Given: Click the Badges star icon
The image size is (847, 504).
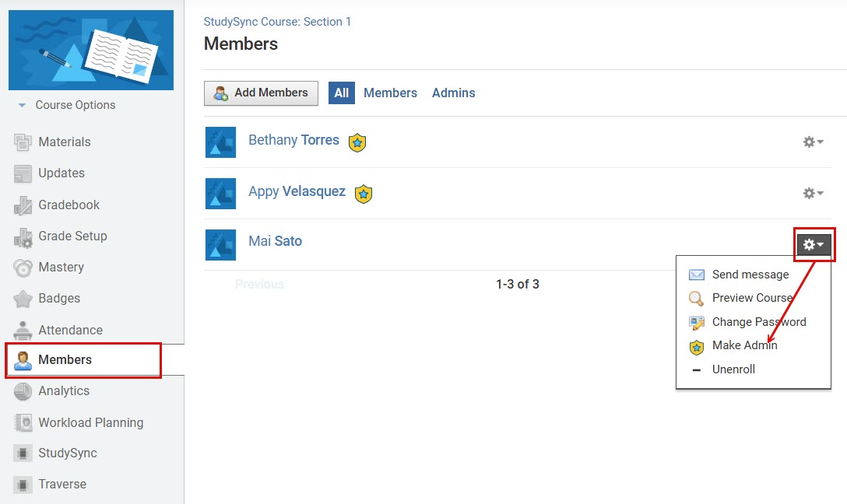Looking at the screenshot, I should [23, 299].
